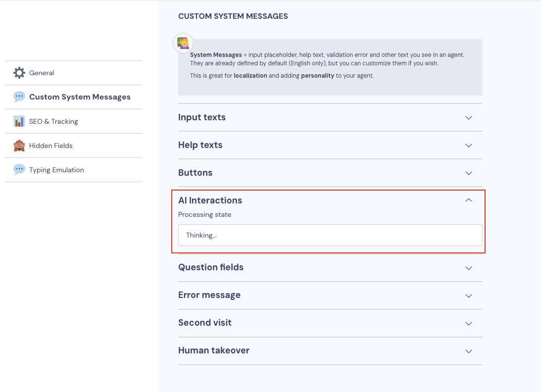Viewport: 541px width, 392px height.
Task: Click the Hidden Fields monkey icon
Action: pos(19,146)
